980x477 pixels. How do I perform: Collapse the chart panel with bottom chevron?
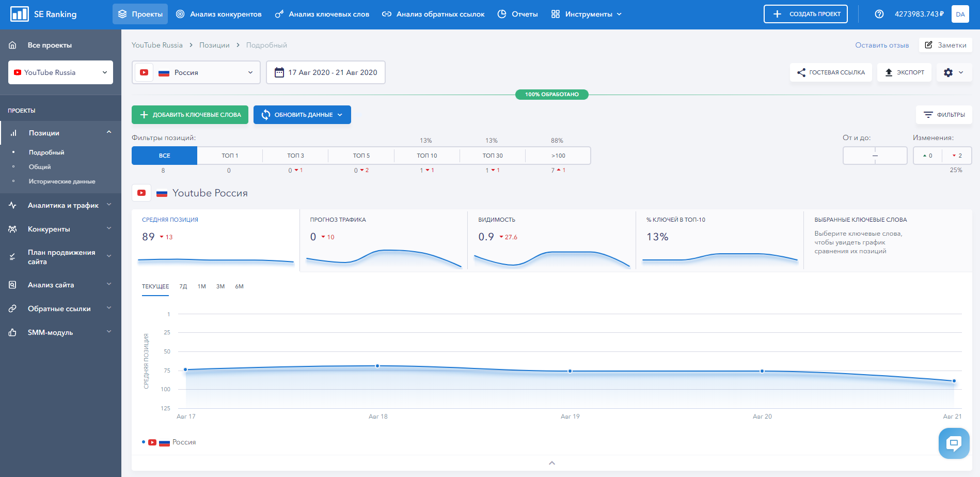[552, 463]
